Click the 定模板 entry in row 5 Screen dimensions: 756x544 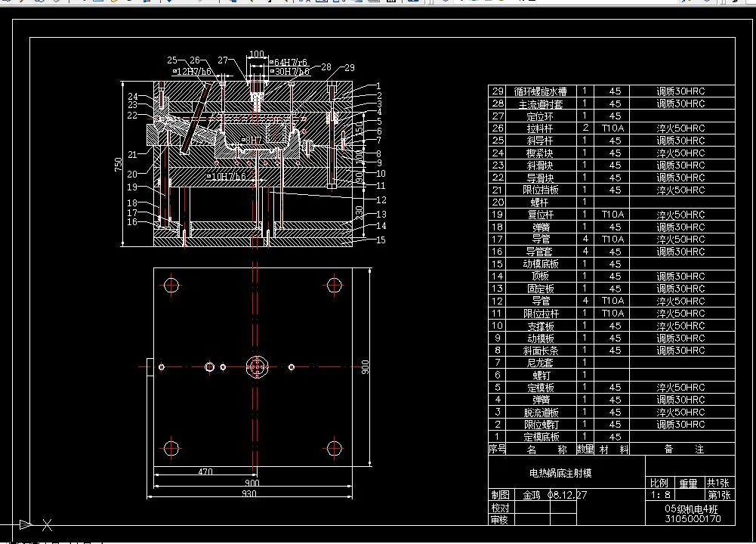[540, 388]
